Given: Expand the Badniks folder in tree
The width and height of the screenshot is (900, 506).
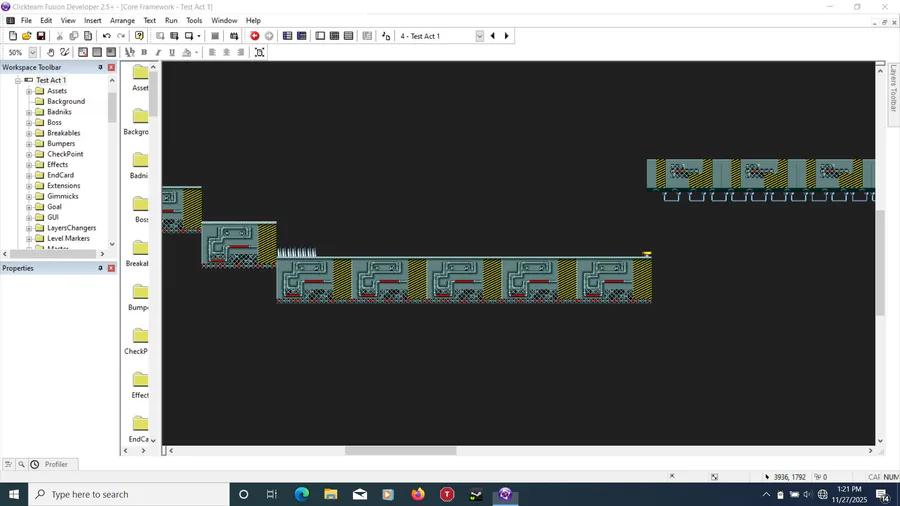Looking at the screenshot, I should click(29, 112).
